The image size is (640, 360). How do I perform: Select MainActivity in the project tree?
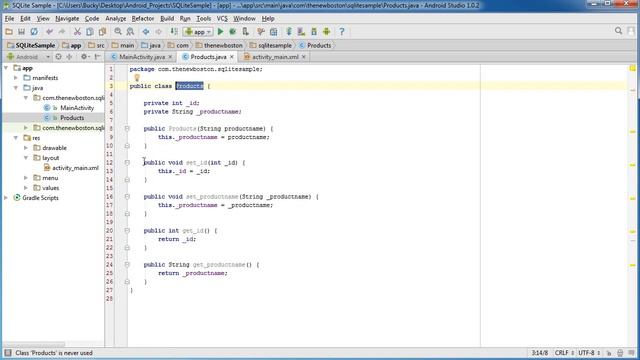77,108
